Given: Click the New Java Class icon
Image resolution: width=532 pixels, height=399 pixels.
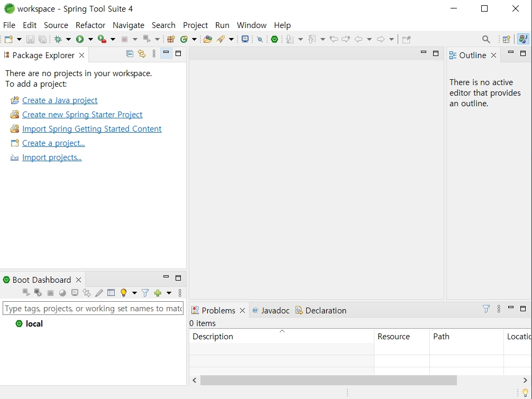Looking at the screenshot, I should (184, 39).
